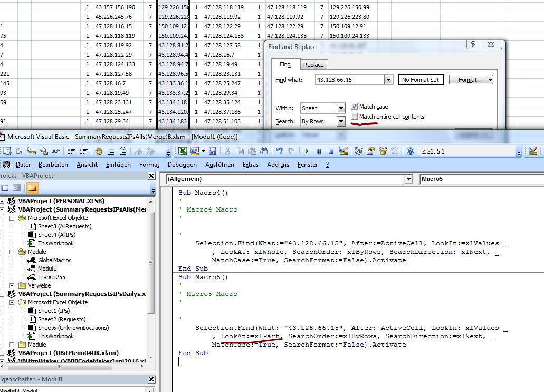Select GlobalMacros module
Screen dimensions: 544x392
(x=55, y=260)
